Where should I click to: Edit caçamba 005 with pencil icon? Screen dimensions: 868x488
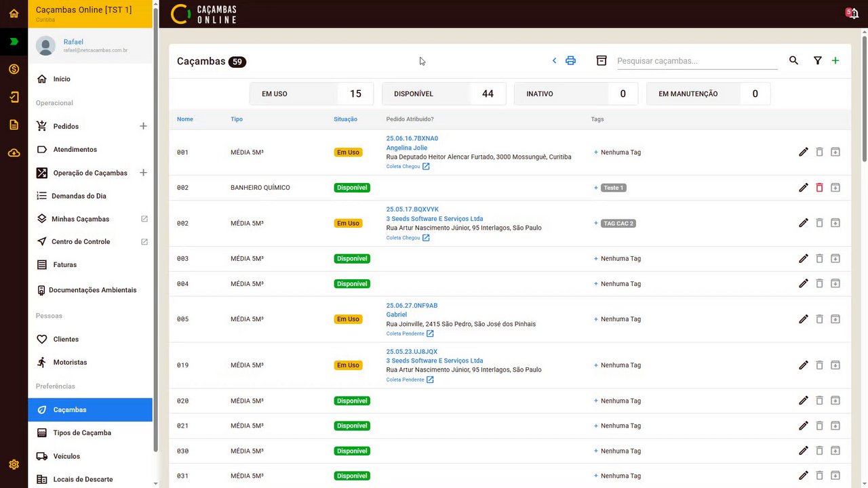click(804, 319)
